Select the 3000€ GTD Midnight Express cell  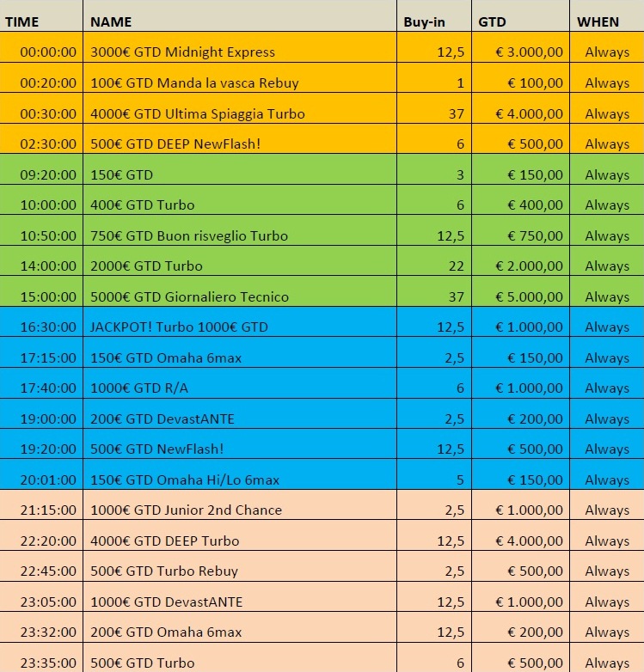point(183,52)
